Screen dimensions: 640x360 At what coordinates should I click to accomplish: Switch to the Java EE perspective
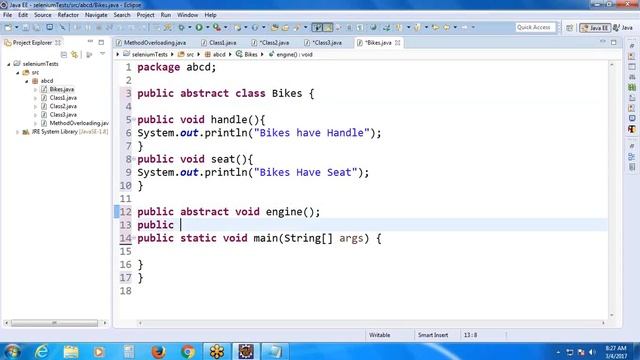(x=595, y=28)
